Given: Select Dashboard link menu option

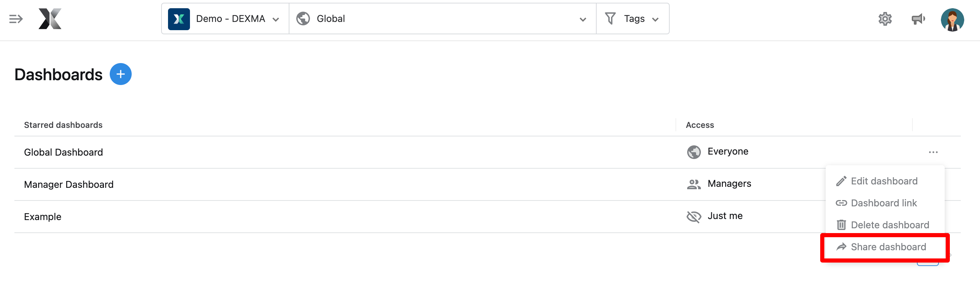Looking at the screenshot, I should 883,203.
